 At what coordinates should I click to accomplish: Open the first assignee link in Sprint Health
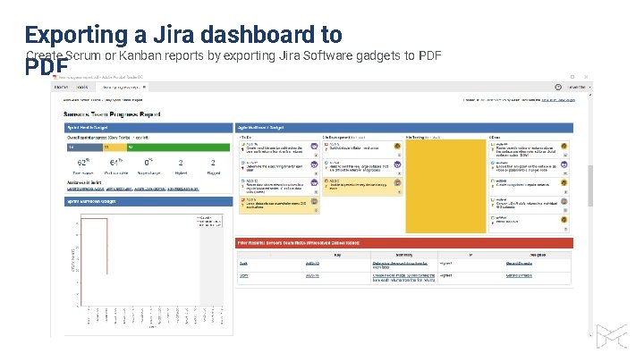(86, 189)
